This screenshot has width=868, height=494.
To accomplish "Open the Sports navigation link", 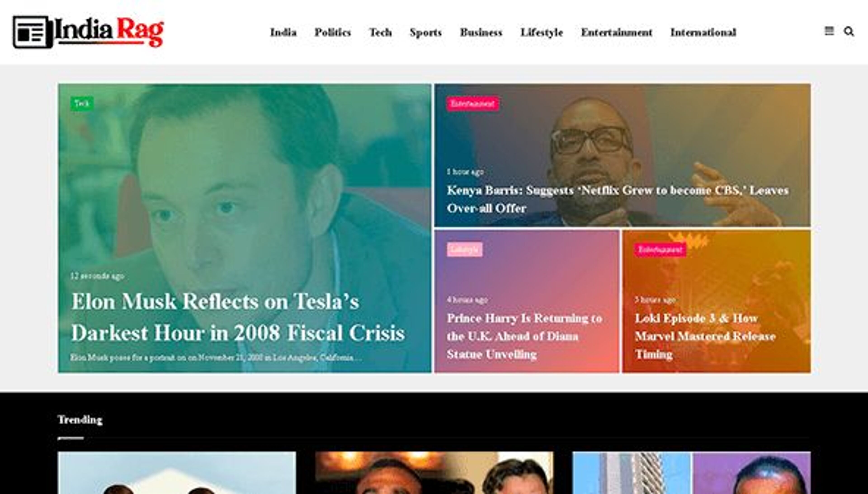I will pyautogui.click(x=425, y=33).
